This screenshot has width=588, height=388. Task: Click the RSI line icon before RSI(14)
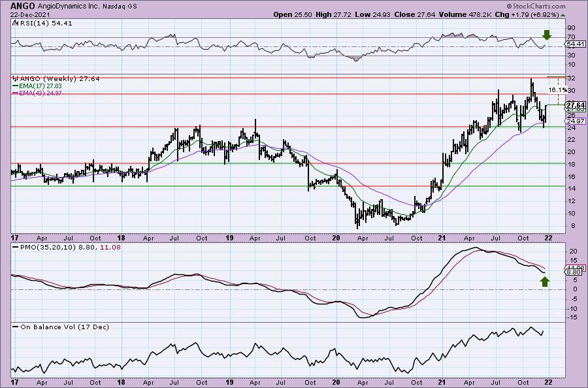pos(14,23)
